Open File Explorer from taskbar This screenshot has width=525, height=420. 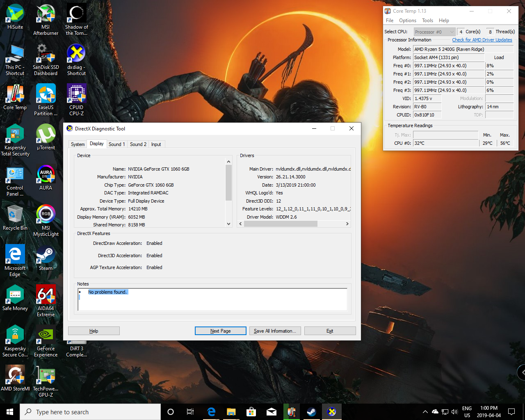click(231, 412)
